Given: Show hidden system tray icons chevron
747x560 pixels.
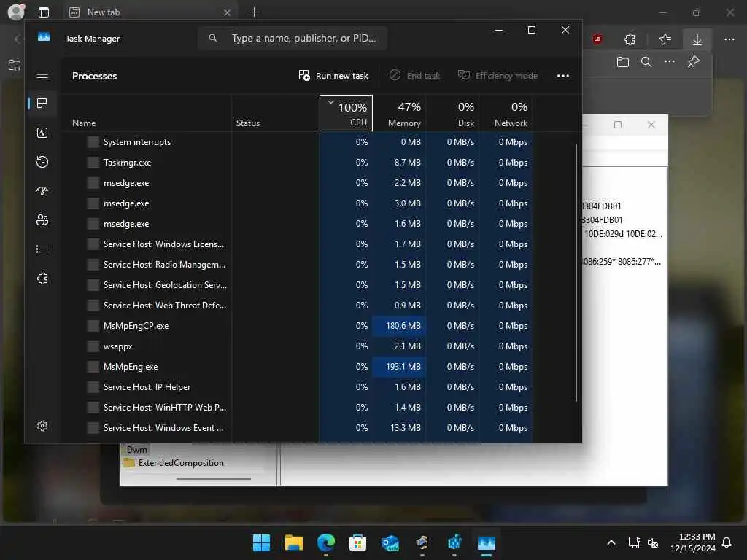Looking at the screenshot, I should click(611, 542).
